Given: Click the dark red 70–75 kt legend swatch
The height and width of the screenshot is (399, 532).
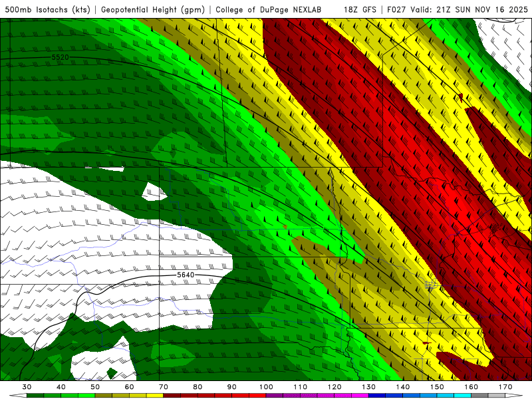Looking at the screenshot, I should pos(172,396).
